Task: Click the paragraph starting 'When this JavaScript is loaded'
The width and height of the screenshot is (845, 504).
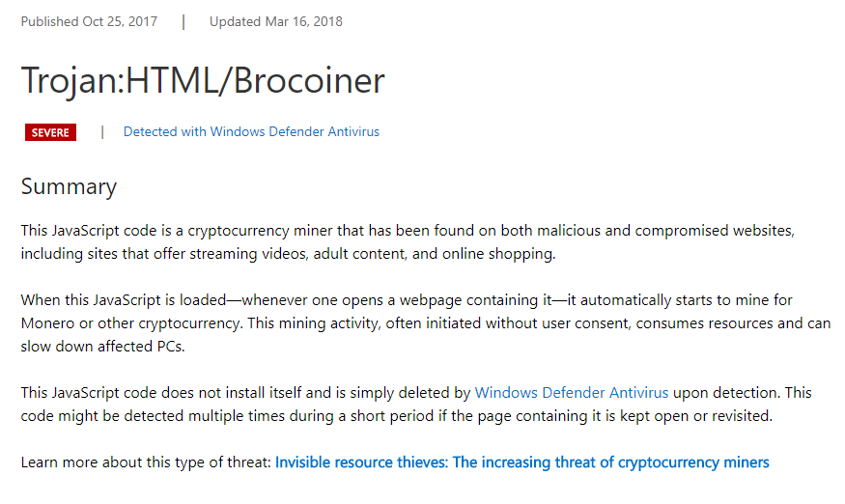Action: click(426, 322)
